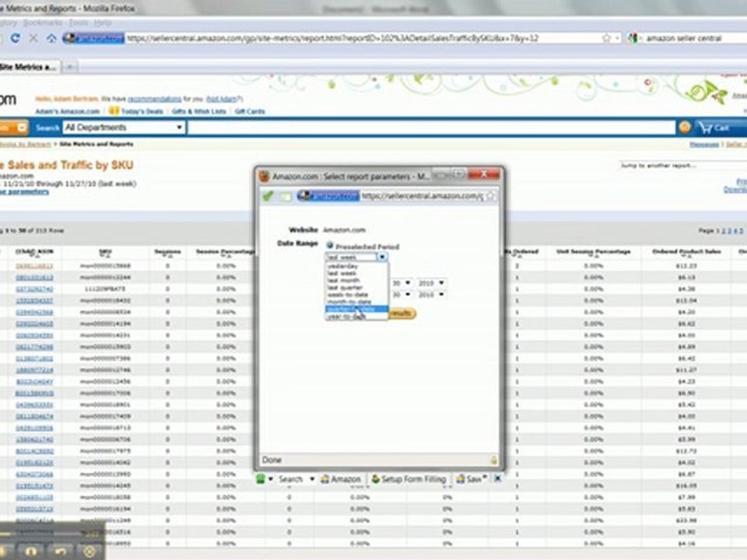Open the second row year dropdown showing 2010
Image resolution: width=747 pixels, height=560 pixels.
tap(431, 295)
